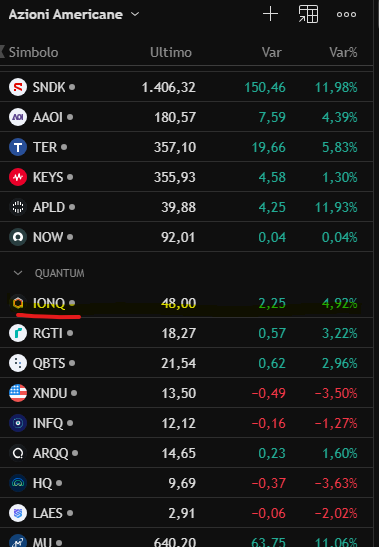Click the LAES last price 2,91
The height and width of the screenshot is (547, 379).
181,513
